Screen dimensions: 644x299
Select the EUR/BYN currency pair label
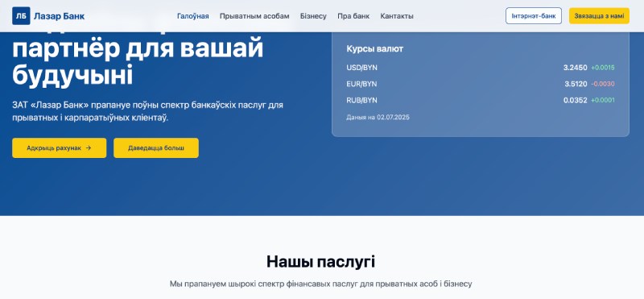(x=361, y=84)
